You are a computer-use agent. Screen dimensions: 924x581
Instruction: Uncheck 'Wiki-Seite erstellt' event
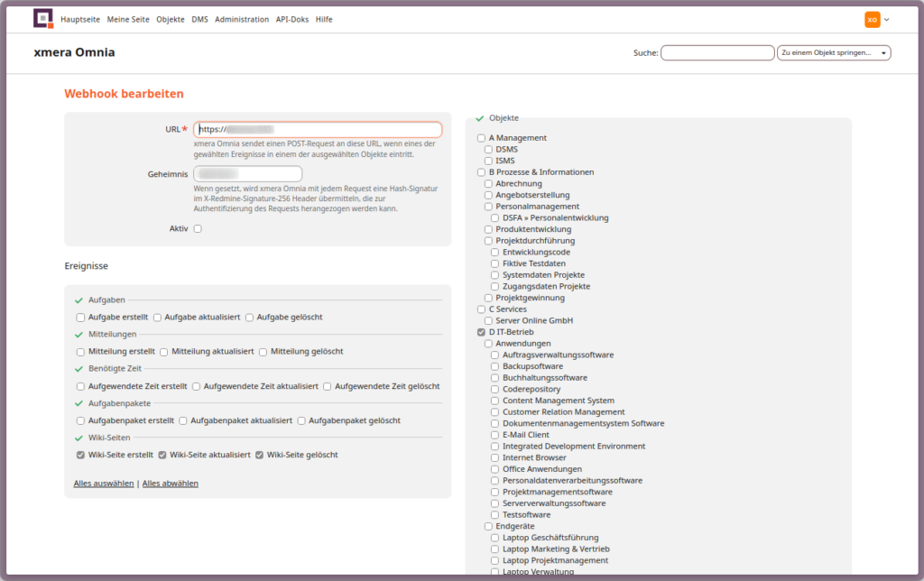[x=80, y=455]
